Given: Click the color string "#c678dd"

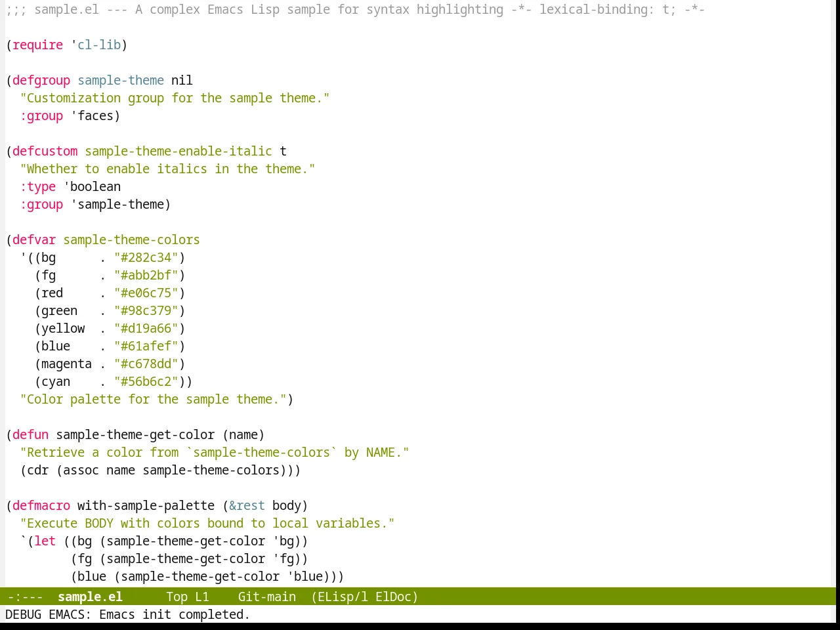Looking at the screenshot, I should click(x=146, y=364).
